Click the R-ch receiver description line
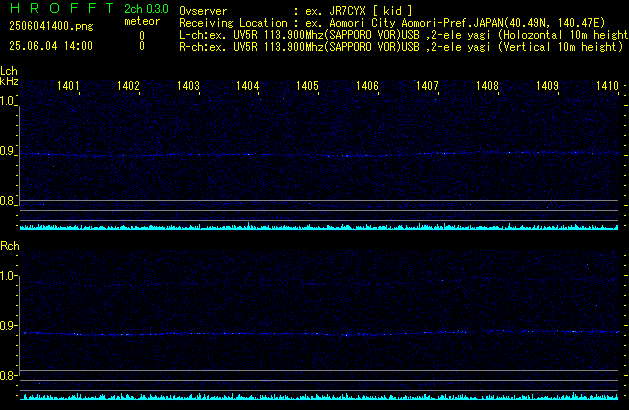This screenshot has height=410, width=629. pos(401,47)
